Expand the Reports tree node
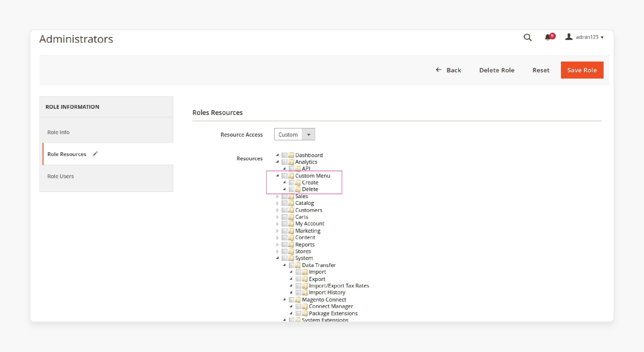 click(277, 245)
